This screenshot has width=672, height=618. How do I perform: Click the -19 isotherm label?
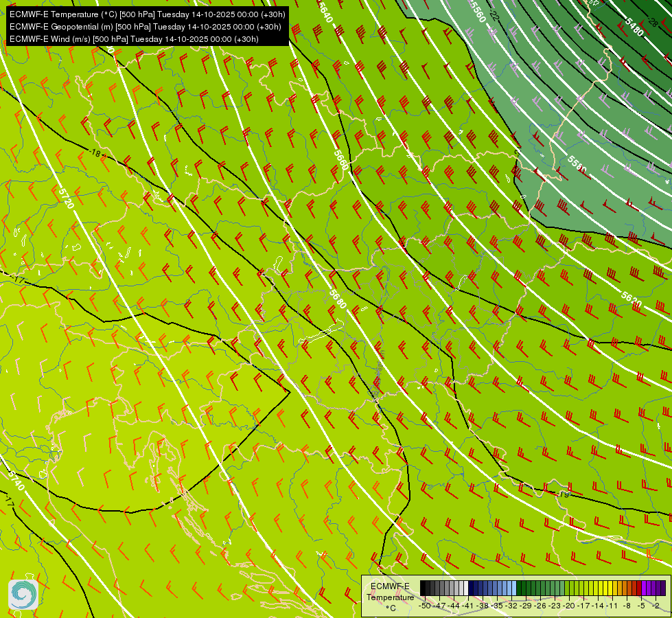563,494
